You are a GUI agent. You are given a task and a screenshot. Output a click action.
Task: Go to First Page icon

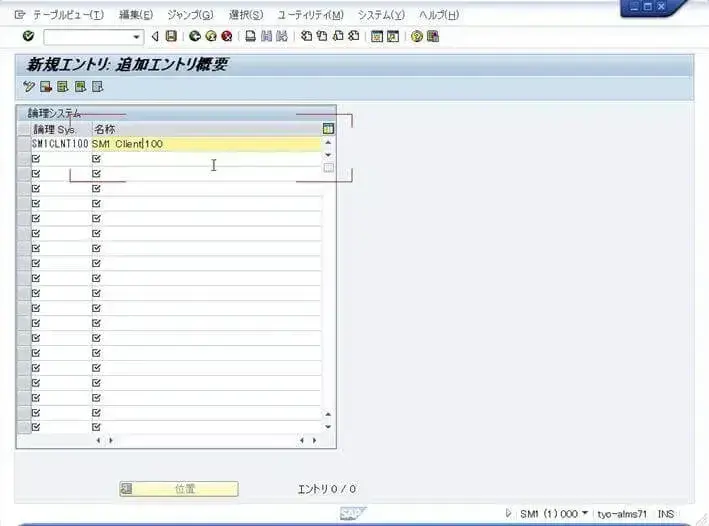(306, 36)
